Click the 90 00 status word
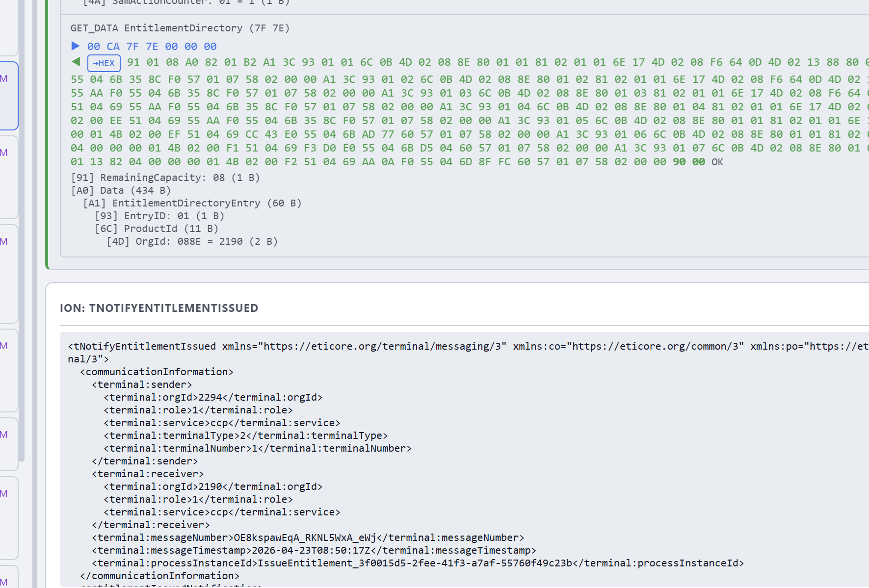 pos(689,162)
